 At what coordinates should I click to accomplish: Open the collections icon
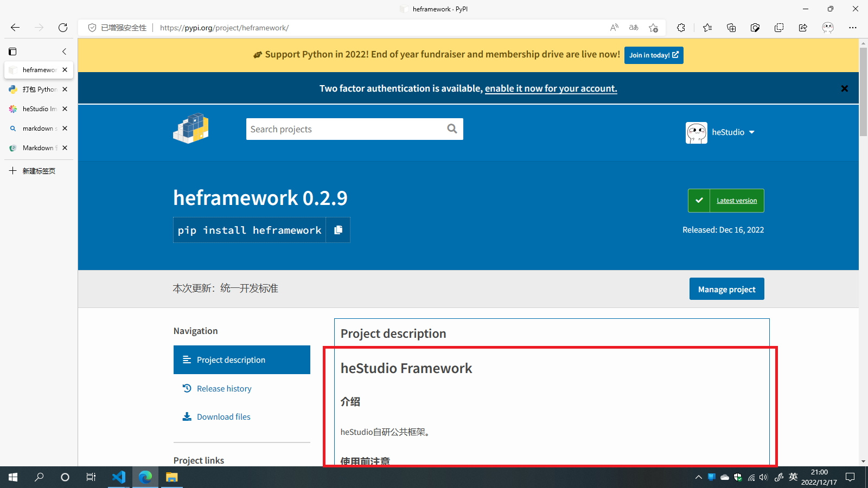click(731, 28)
